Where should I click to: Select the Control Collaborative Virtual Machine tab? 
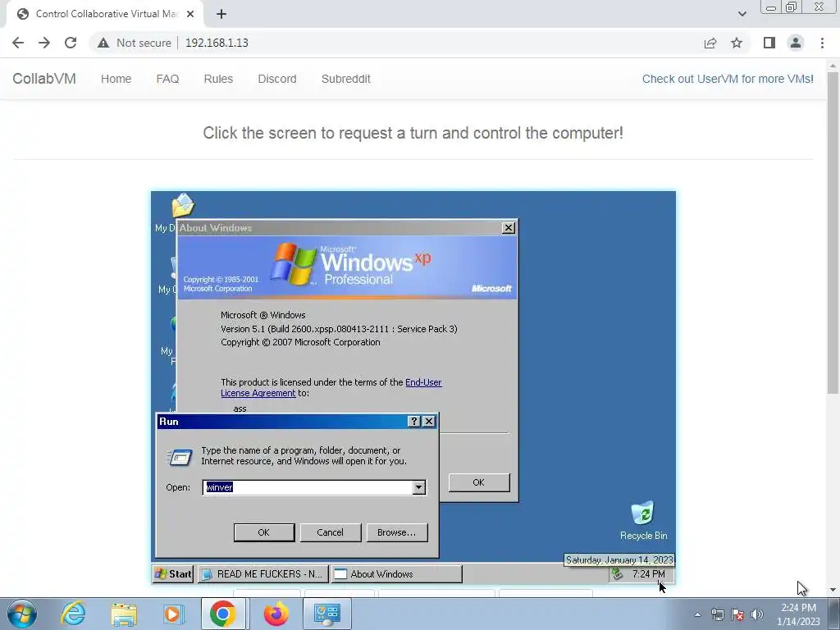(x=104, y=14)
